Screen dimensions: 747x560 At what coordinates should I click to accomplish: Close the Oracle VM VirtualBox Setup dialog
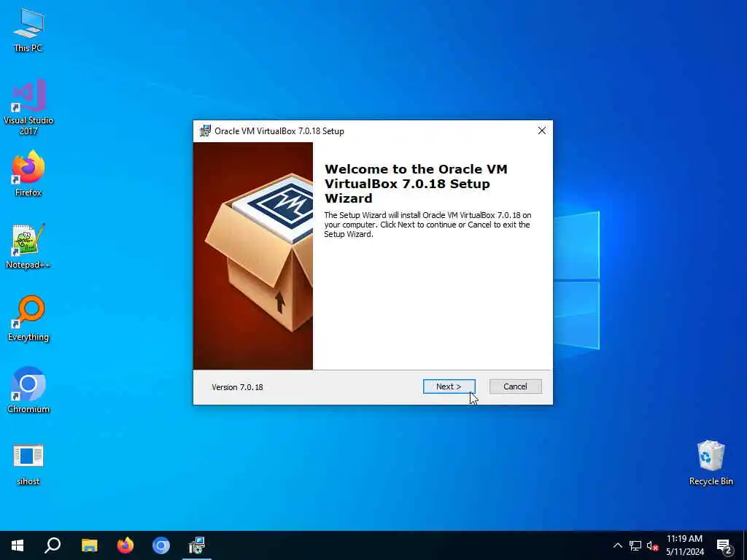click(542, 131)
